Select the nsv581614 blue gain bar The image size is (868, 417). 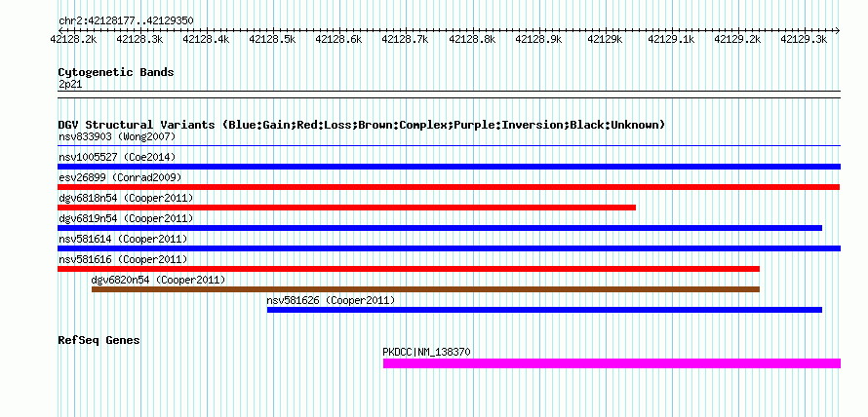point(449,248)
